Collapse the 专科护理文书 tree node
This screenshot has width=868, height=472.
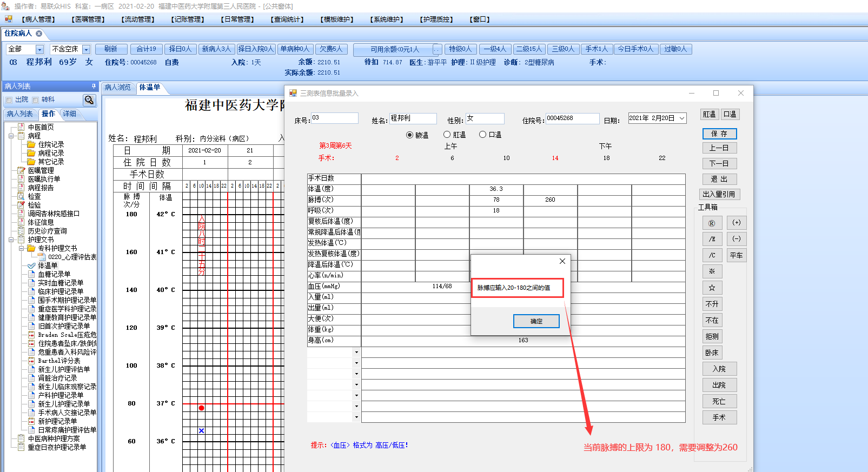[21, 248]
